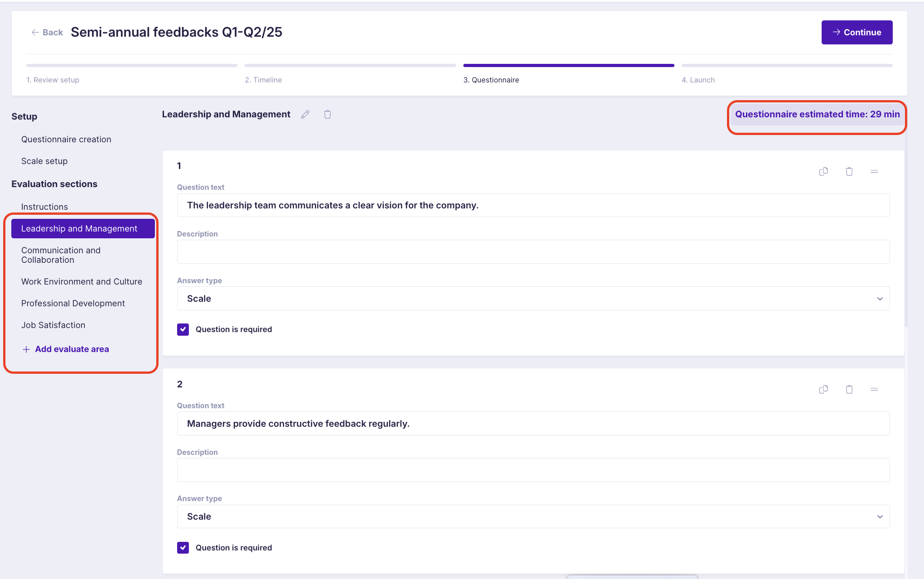Click the drag handle on question 2
Screen dimensions: 924x579
tap(874, 390)
